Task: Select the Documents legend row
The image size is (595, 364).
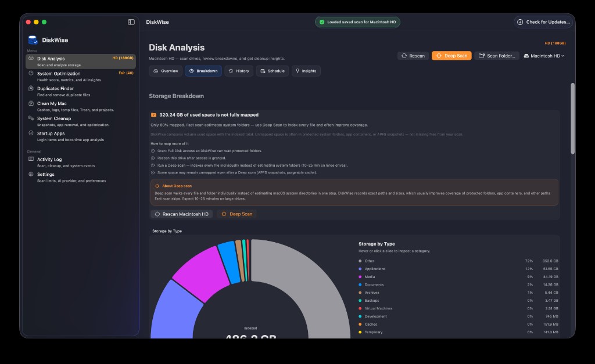Action: click(458, 284)
